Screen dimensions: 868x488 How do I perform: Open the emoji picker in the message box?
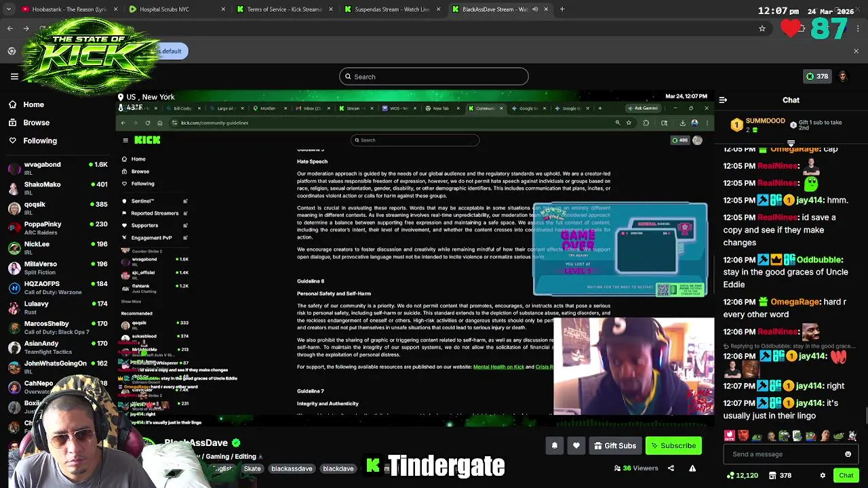(848, 454)
